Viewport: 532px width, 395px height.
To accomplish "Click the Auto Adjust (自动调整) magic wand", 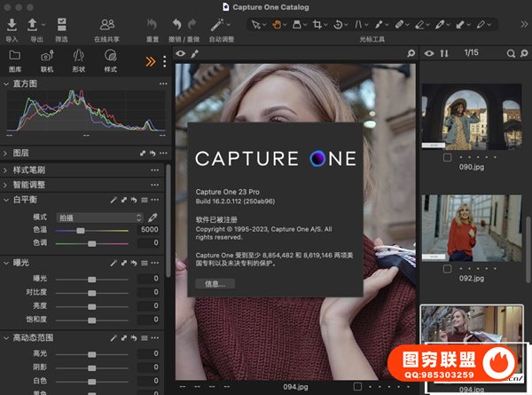I will [x=215, y=25].
